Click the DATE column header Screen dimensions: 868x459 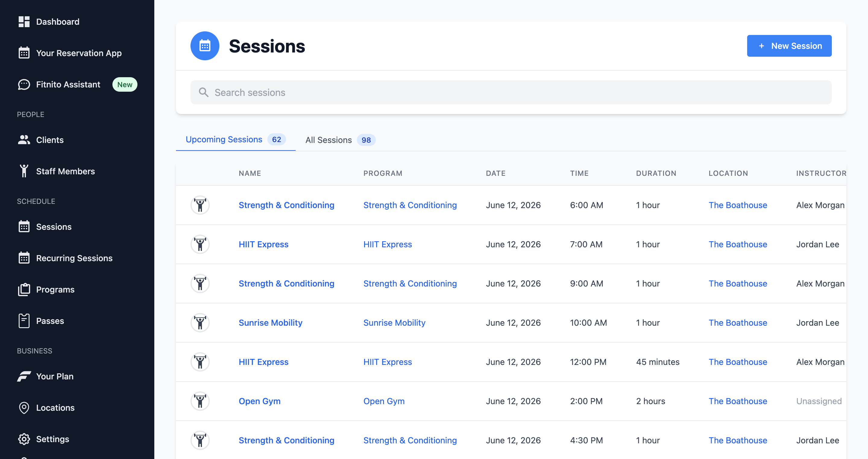(x=496, y=173)
